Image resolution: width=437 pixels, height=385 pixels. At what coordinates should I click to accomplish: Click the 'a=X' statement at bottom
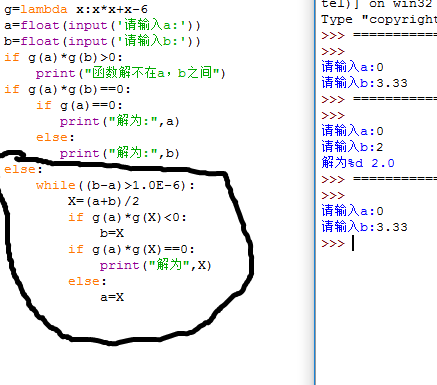click(112, 297)
